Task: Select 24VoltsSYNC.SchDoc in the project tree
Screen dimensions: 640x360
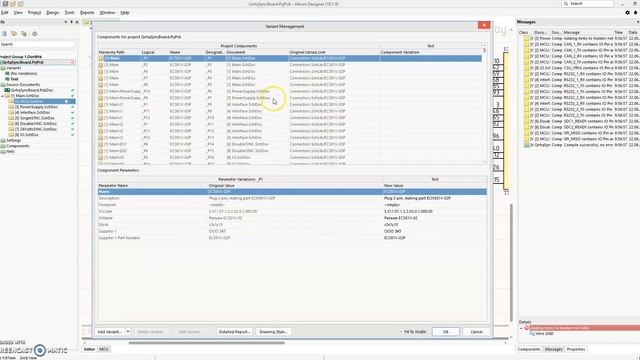Action: pyautogui.click(x=35, y=129)
